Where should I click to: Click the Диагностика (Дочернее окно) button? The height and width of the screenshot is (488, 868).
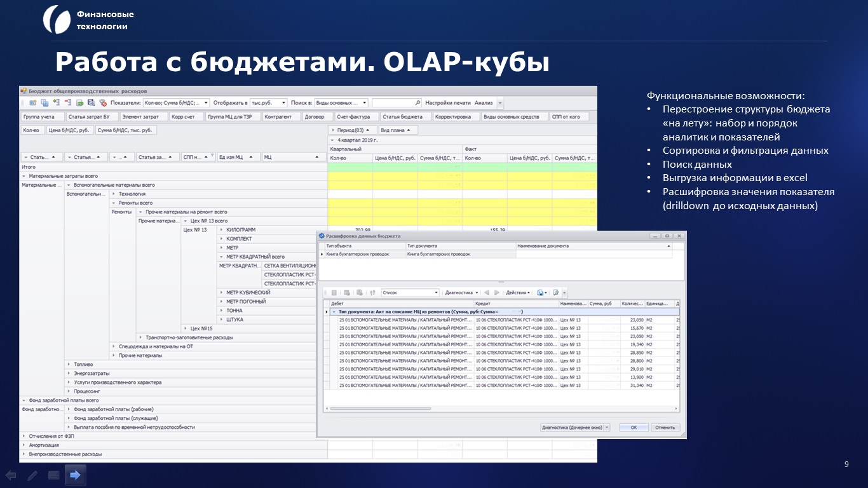(x=571, y=428)
